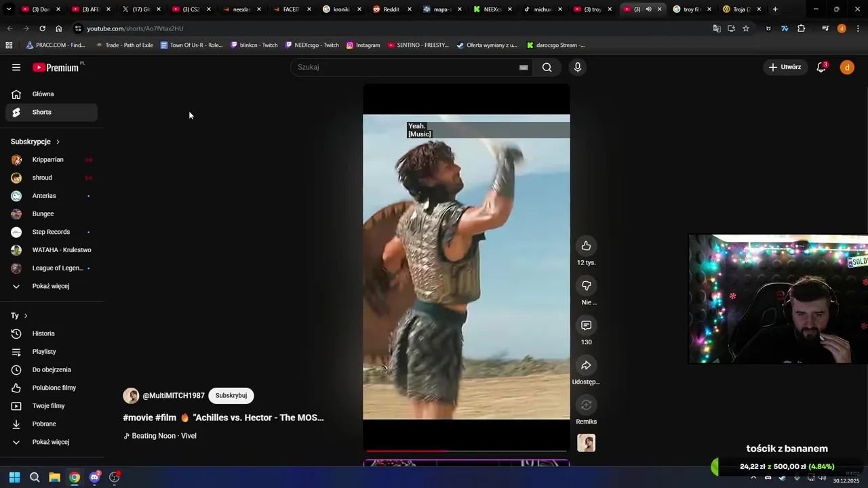The height and width of the screenshot is (488, 868).
Task: Open Pobrane downloads in sidebar
Action: pos(52,424)
